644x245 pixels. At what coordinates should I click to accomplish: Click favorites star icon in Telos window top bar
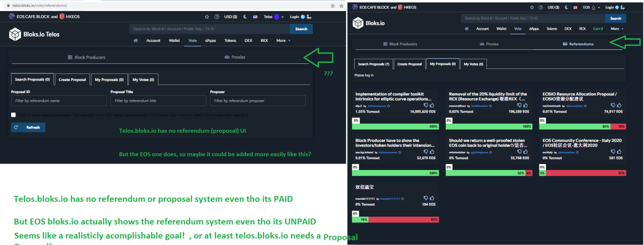click(208, 17)
